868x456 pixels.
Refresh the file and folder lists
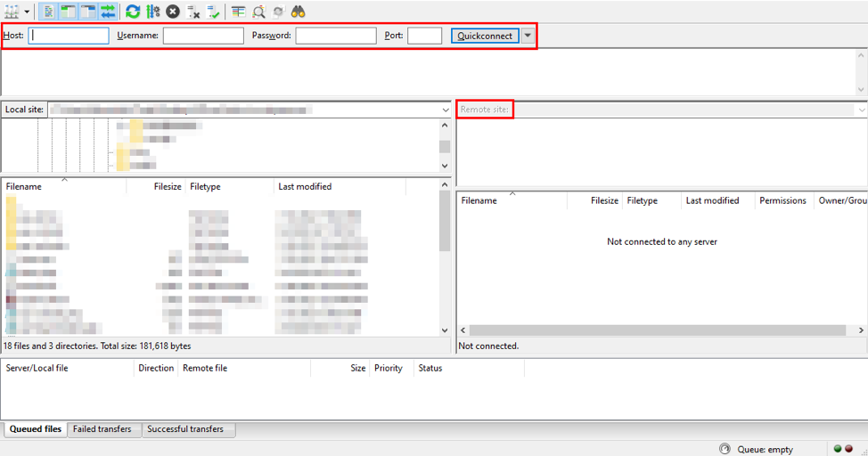click(x=133, y=12)
